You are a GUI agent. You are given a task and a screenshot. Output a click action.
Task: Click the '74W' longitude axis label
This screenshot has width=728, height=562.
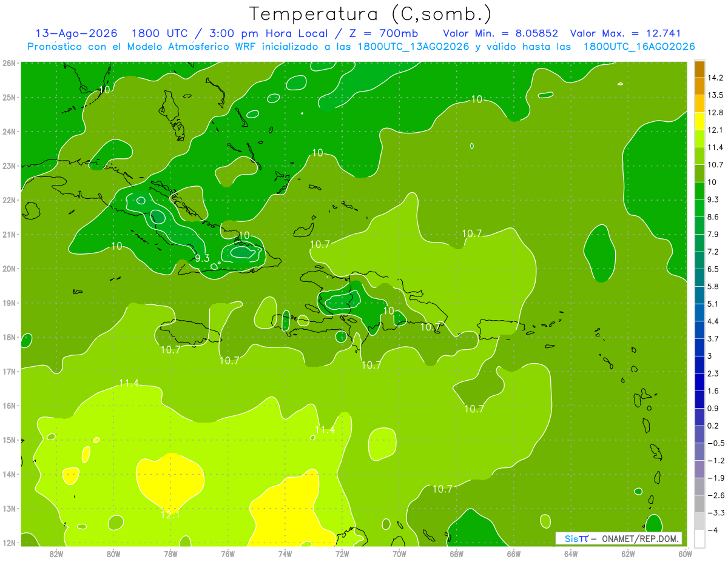coord(285,554)
